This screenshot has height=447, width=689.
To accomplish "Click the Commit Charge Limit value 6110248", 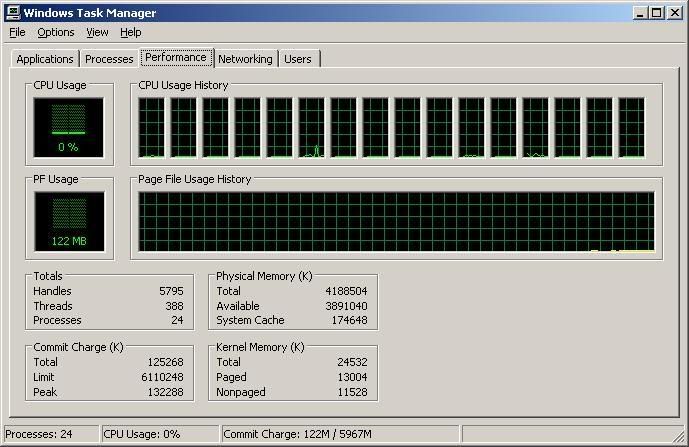I will (163, 377).
